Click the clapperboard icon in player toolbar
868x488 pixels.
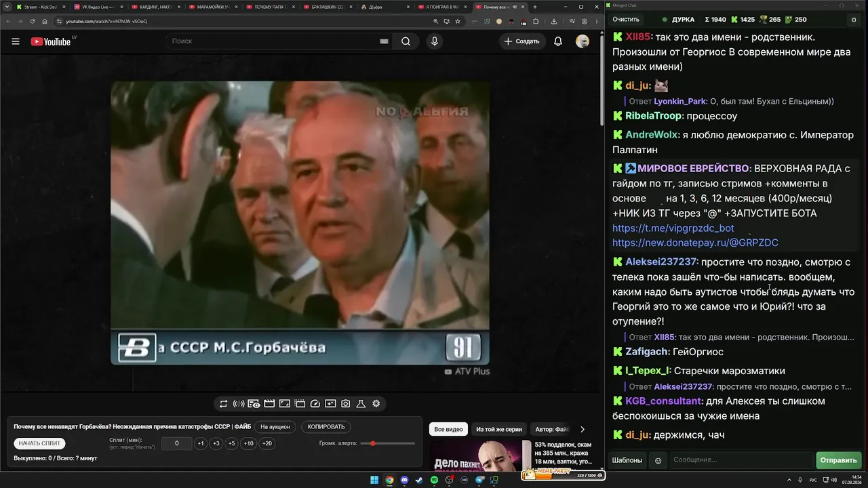click(269, 404)
